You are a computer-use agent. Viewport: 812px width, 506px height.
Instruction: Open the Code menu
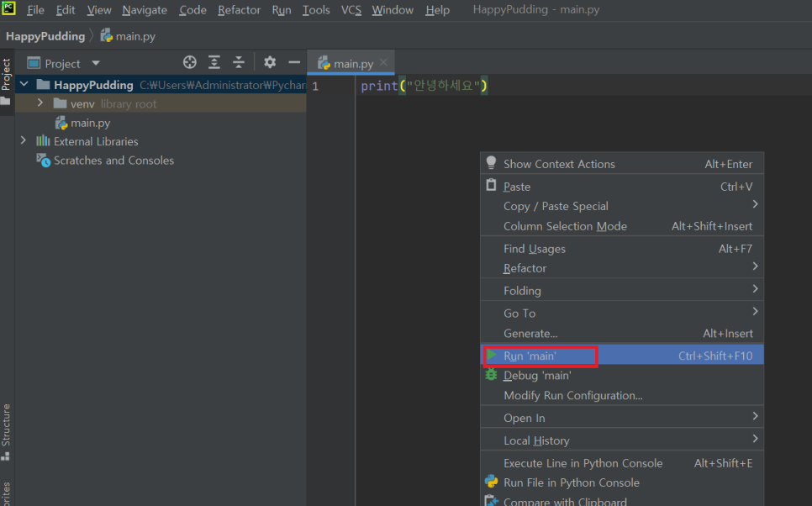coord(192,10)
